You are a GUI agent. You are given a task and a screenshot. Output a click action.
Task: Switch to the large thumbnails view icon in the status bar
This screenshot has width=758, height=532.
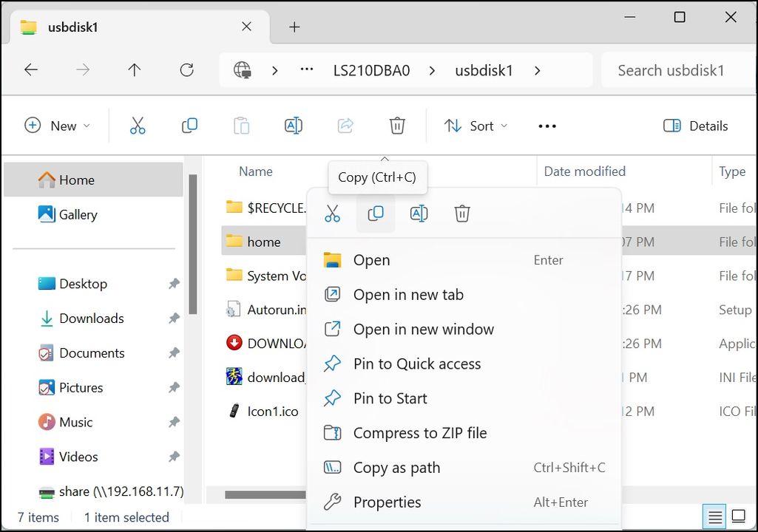738,516
